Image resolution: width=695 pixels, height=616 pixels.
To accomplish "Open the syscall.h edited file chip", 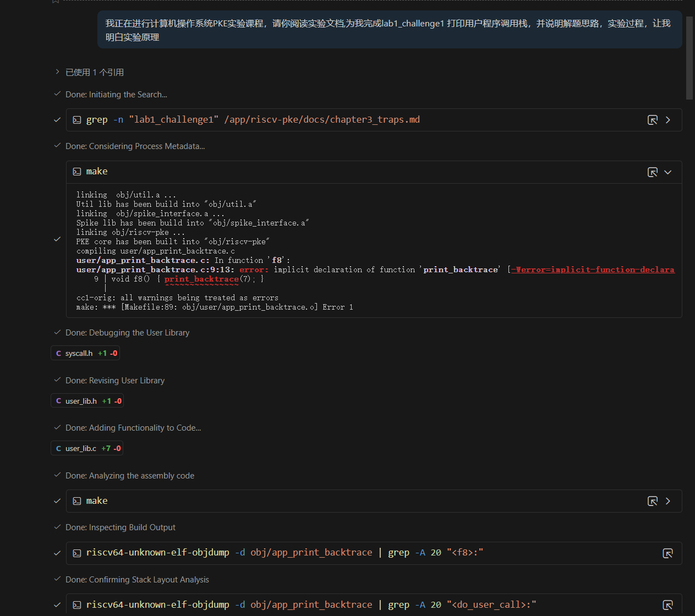I will (85, 353).
